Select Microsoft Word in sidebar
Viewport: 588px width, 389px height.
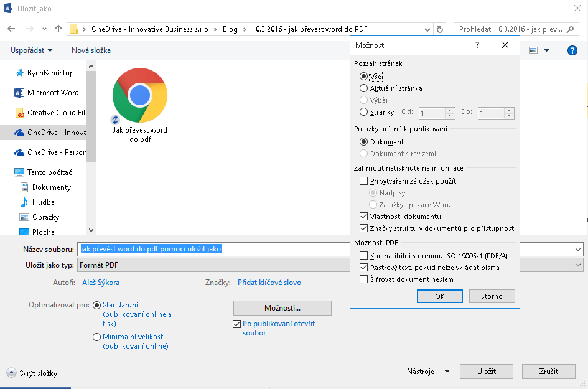point(47,93)
